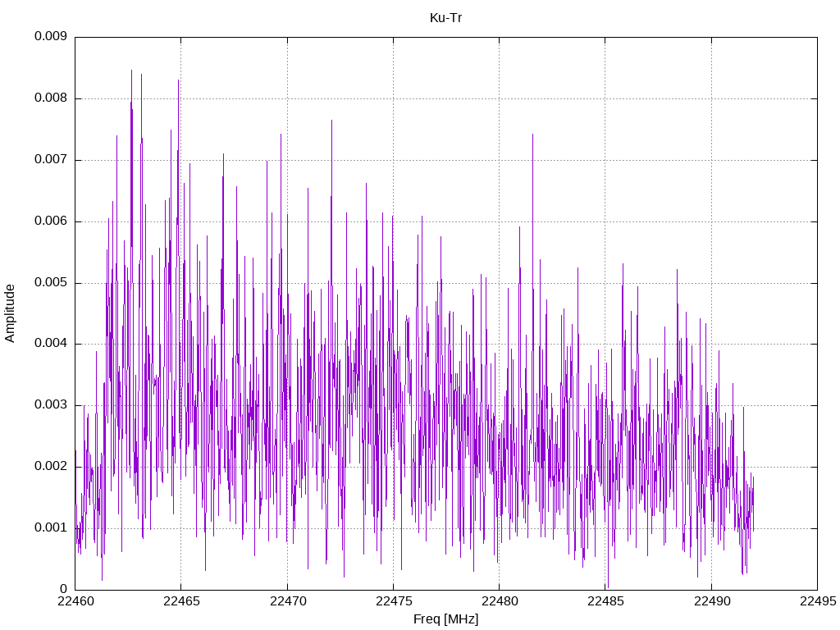Image resolution: width=840 pixels, height=630 pixels.
Task: Click the plot title 'Ku-Tr'
Action: click(x=445, y=18)
